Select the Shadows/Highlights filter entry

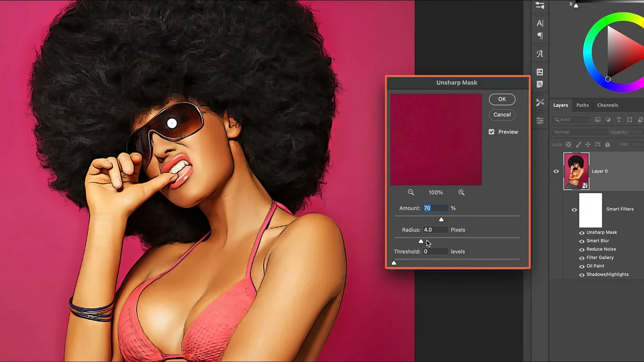click(x=607, y=274)
